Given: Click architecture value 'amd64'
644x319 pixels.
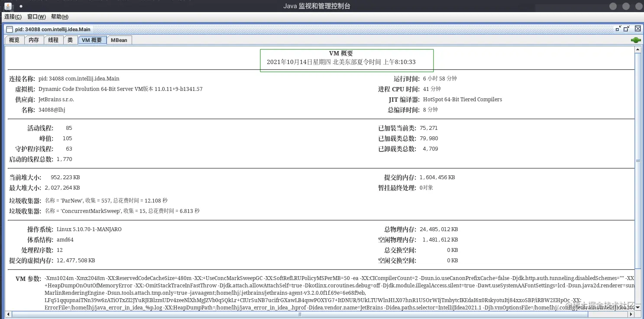Looking at the screenshot, I should (x=65, y=240).
